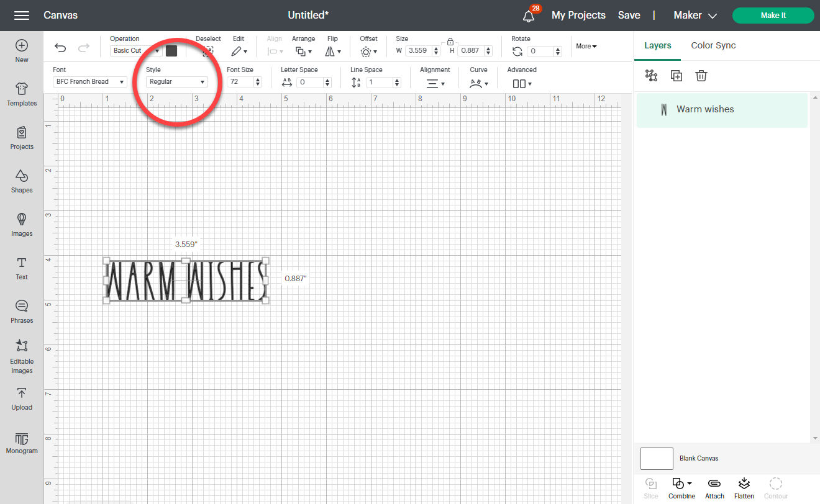Open the hamburger menu
The height and width of the screenshot is (504, 820).
tap(20, 15)
